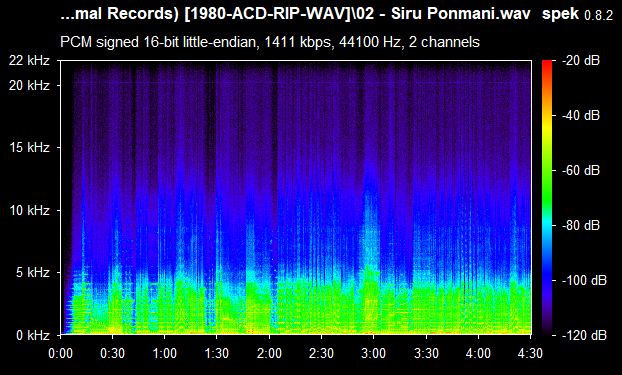The height and width of the screenshot is (375, 622).
Task: Click the -20 dB legend label
Action: 581,61
